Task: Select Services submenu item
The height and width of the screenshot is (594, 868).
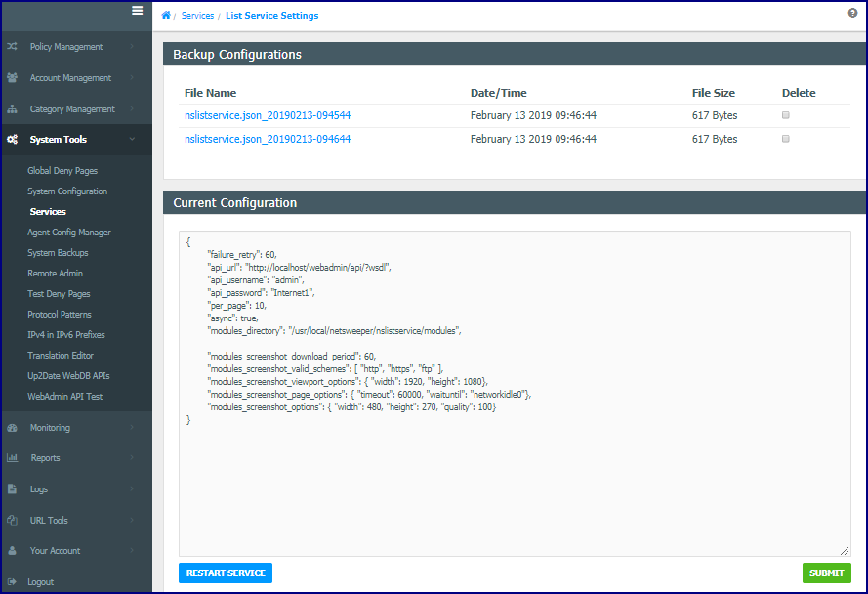Action: 48,212
